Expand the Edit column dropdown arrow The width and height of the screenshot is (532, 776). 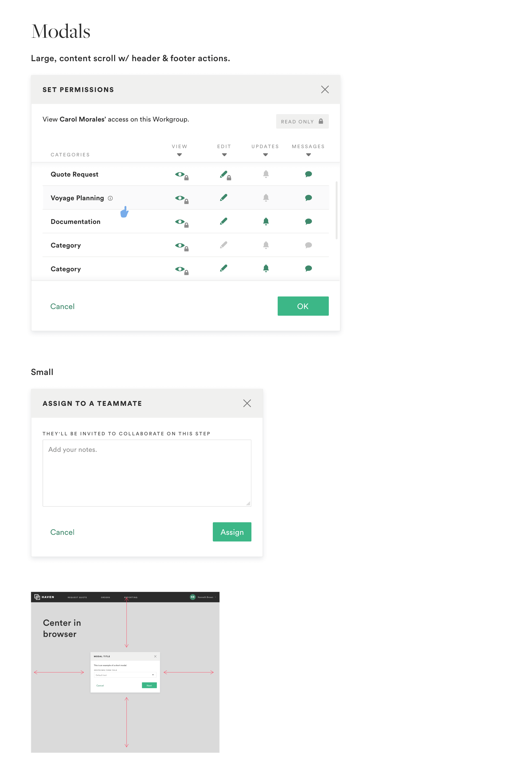pos(224,155)
